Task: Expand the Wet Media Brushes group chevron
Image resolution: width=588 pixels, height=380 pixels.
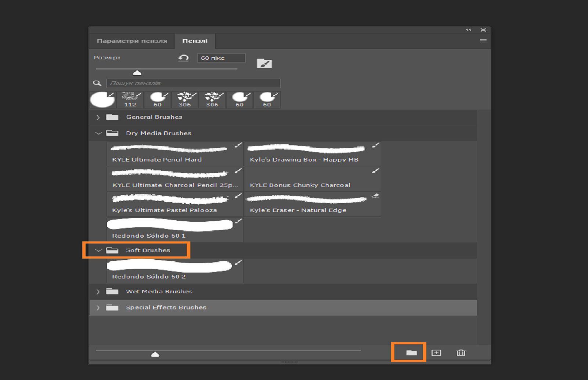Action: 98,292
